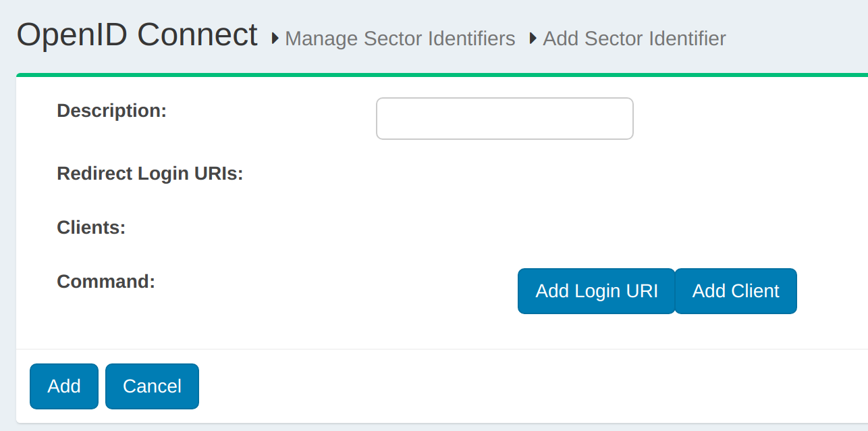Viewport: 868px width, 431px height.
Task: Click the Command row label
Action: tap(105, 281)
